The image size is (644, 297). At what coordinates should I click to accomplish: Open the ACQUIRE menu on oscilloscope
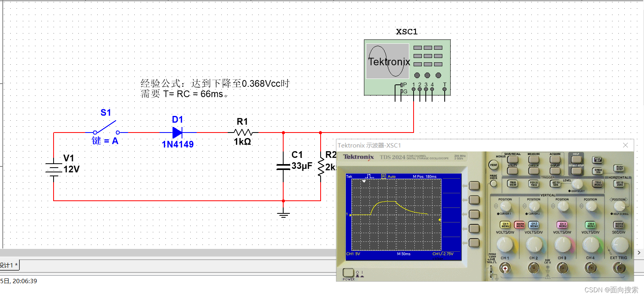(x=555, y=159)
